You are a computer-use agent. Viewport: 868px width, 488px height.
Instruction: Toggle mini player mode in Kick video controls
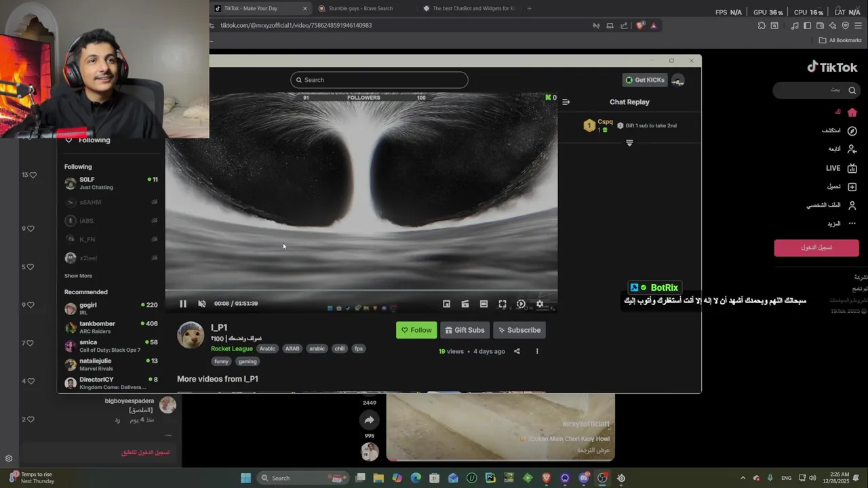click(x=446, y=304)
